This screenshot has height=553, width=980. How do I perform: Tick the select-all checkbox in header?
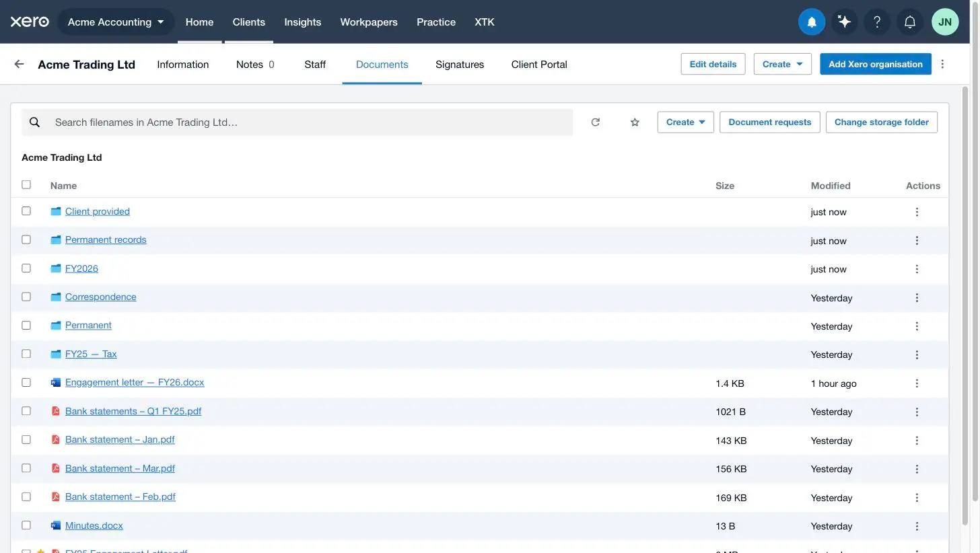[26, 184]
